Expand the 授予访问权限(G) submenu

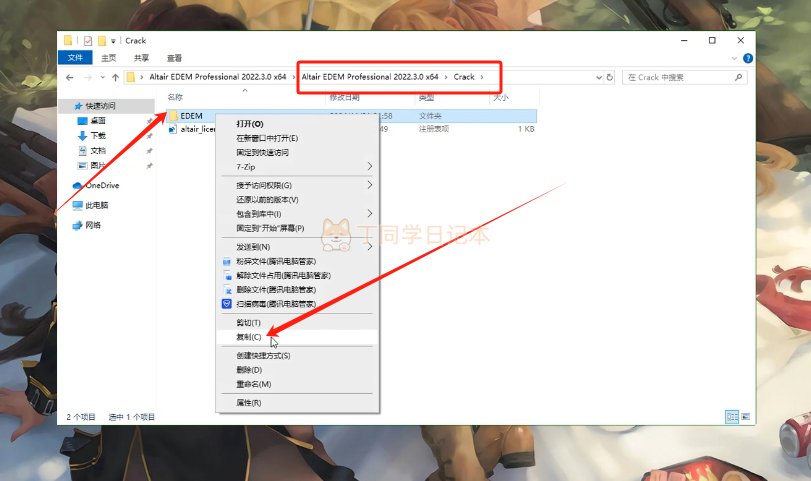(297, 185)
